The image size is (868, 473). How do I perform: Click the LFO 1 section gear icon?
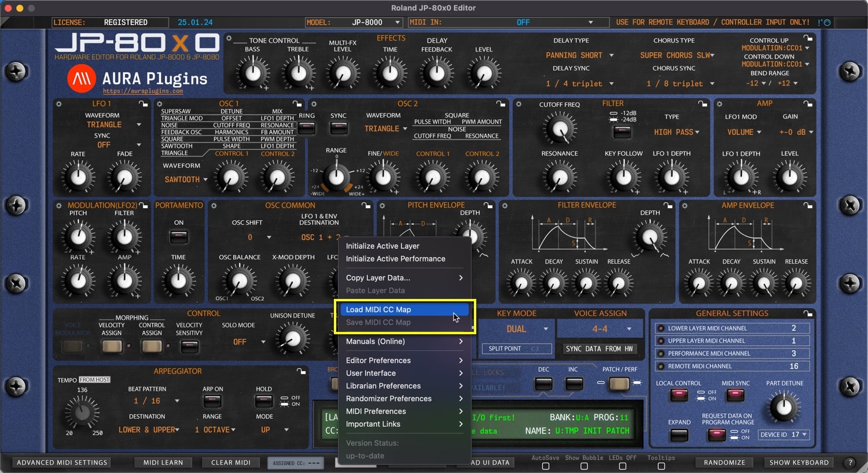[58, 104]
